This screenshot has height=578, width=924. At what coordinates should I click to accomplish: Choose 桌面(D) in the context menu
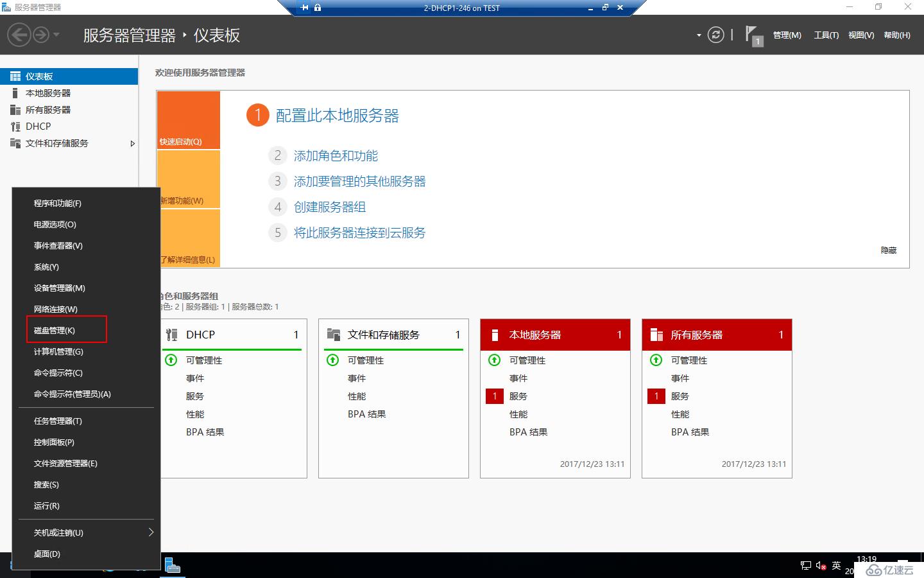coord(86,554)
